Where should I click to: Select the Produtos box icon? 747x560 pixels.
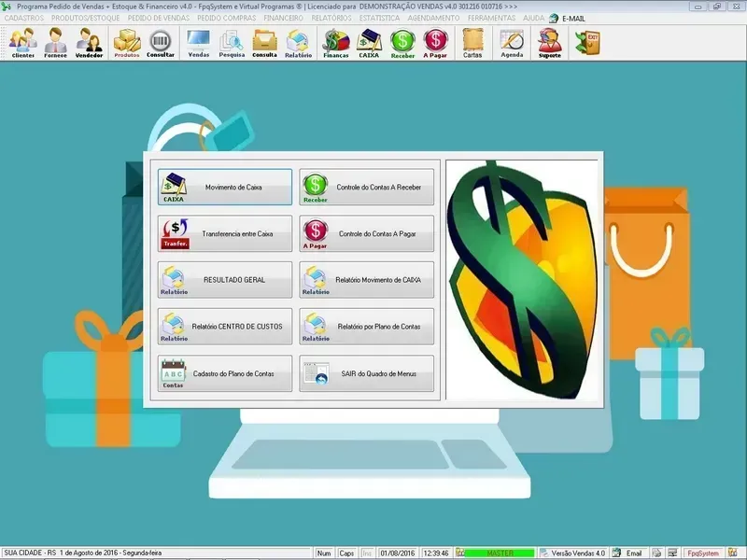[x=127, y=43]
